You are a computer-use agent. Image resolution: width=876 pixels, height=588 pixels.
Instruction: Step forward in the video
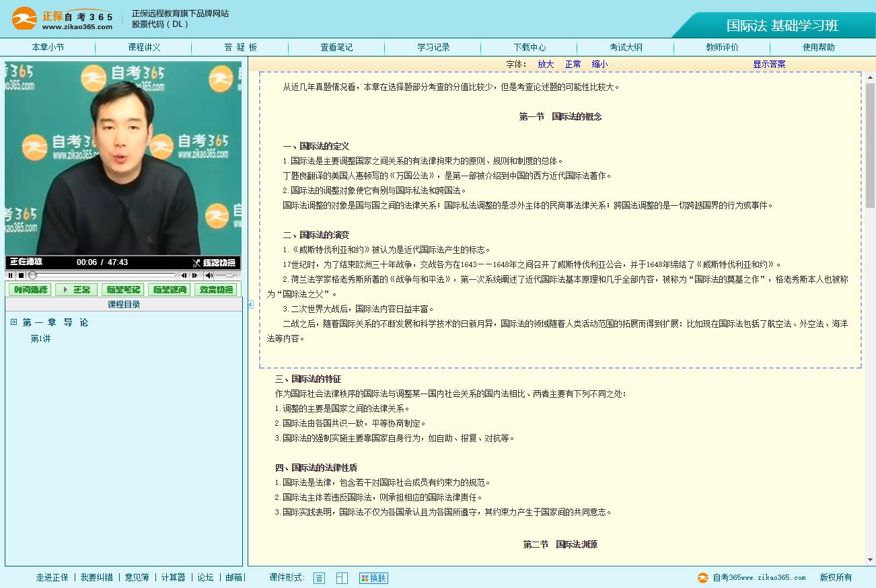pyautogui.click(x=194, y=275)
